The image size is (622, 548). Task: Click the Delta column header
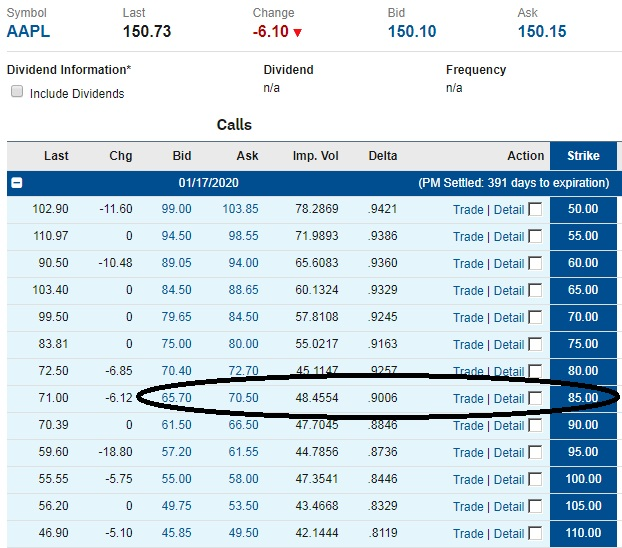click(382, 156)
